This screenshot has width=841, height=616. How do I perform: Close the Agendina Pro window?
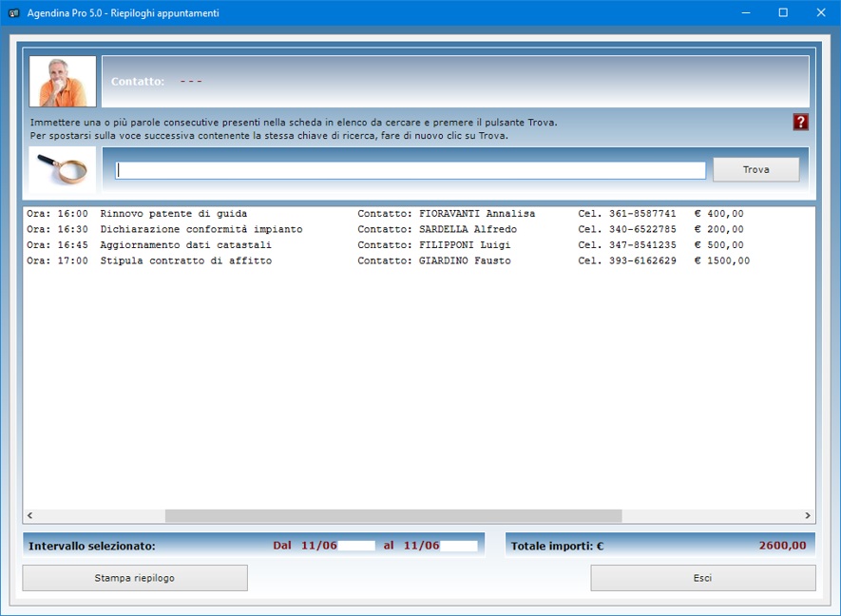[x=821, y=13]
